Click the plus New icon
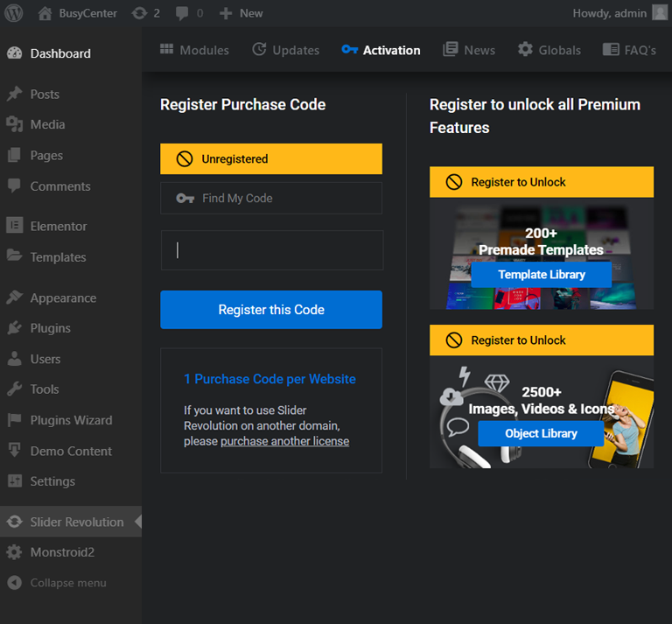The image size is (672, 624). pos(226,13)
